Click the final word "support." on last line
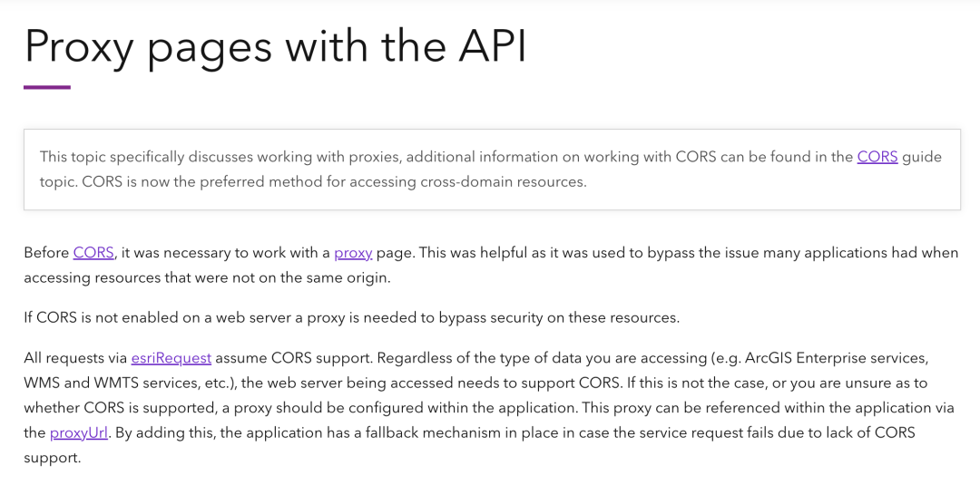980x485 pixels. pyautogui.click(x=52, y=458)
